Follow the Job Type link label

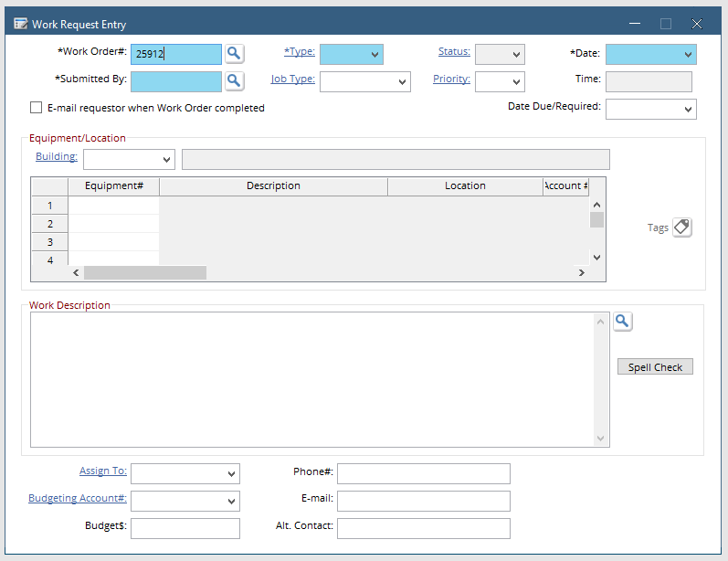pyautogui.click(x=293, y=79)
